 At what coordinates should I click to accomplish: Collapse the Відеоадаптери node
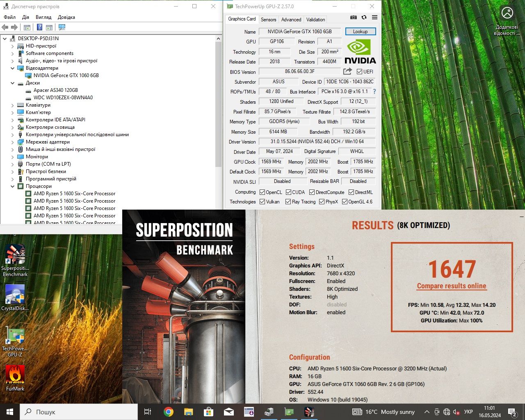[12, 68]
